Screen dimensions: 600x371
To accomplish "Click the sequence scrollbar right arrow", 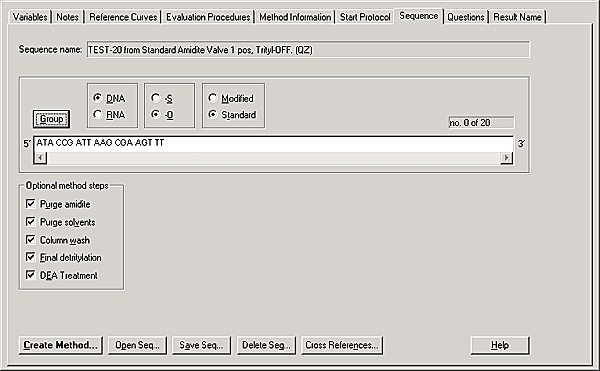I will point(506,158).
